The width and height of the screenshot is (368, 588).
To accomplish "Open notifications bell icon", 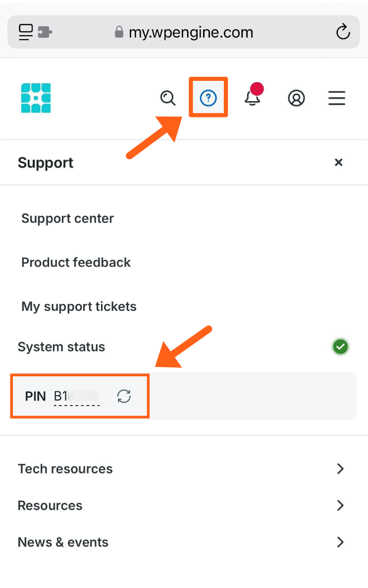I will (x=253, y=98).
